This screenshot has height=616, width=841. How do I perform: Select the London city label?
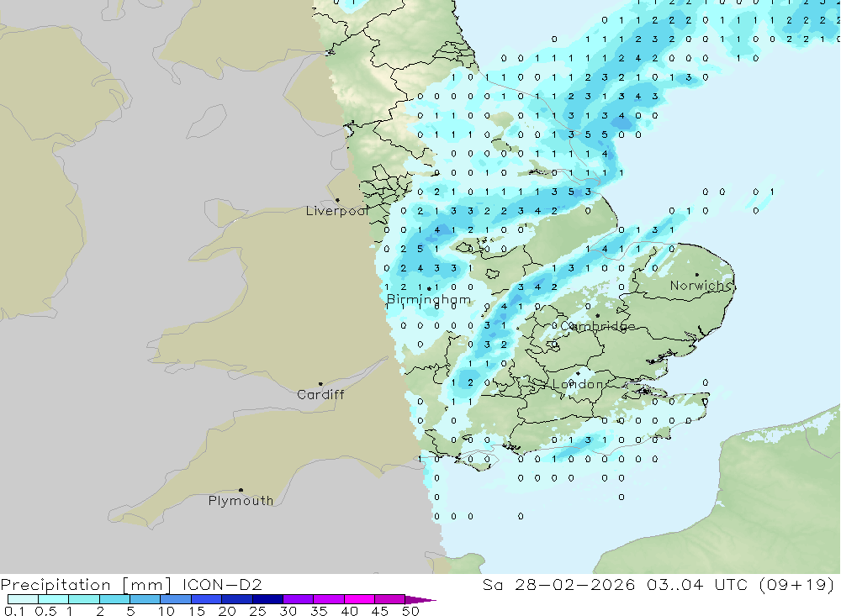point(578,384)
